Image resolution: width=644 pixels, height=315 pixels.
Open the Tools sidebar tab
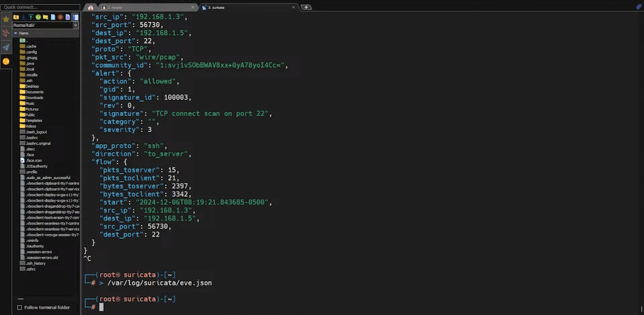pos(6,33)
